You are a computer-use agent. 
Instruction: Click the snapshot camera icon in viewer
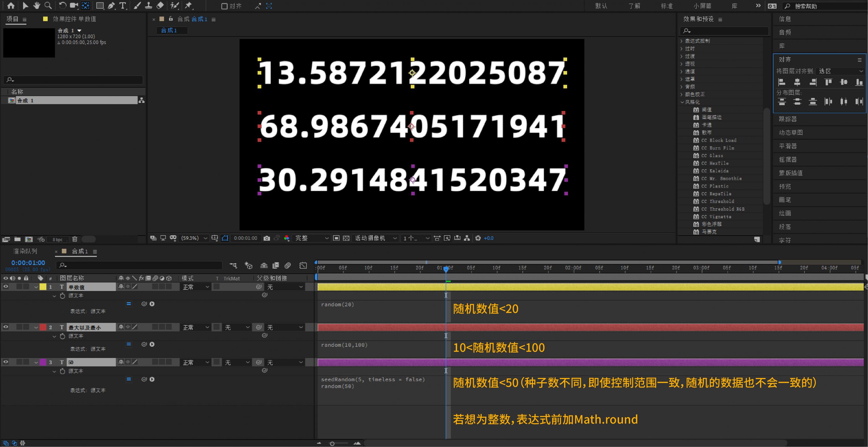266,238
